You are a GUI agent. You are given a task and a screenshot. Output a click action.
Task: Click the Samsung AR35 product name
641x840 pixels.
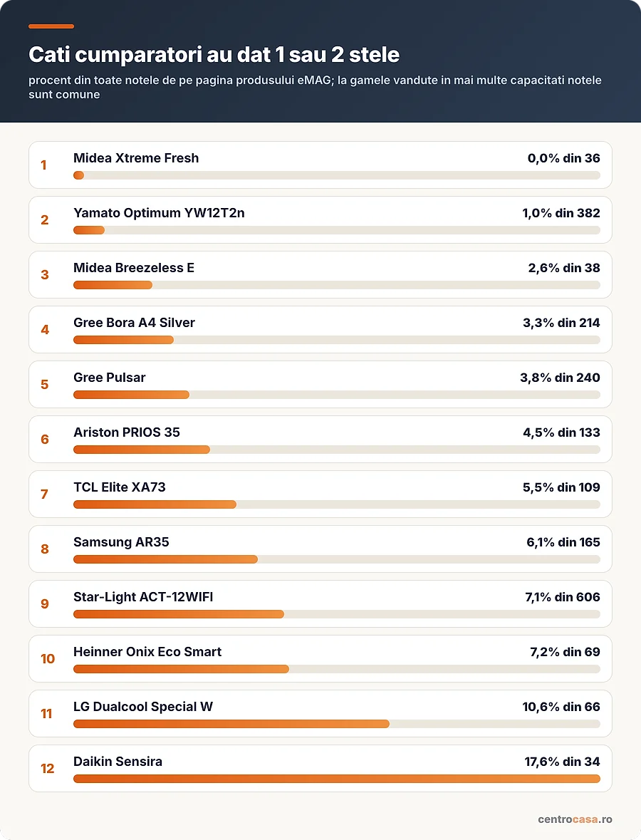121,542
